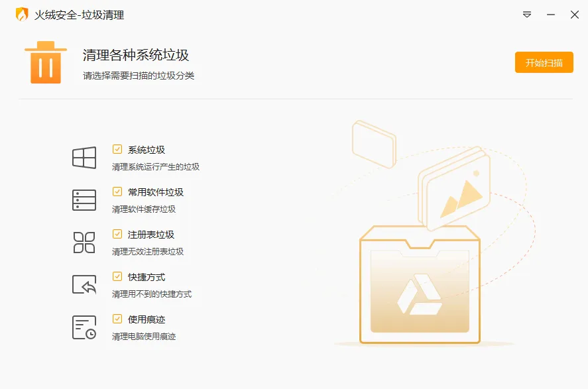This screenshot has width=588, height=389.
Task: Toggle the 使用痕迹 checkbox
Action: coord(117,319)
